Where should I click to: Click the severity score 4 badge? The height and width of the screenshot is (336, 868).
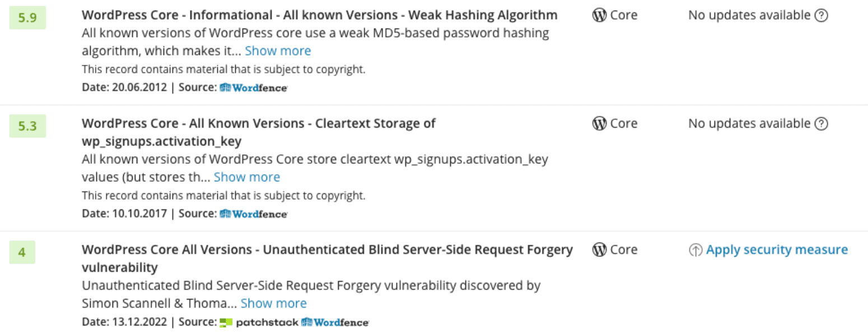22,252
